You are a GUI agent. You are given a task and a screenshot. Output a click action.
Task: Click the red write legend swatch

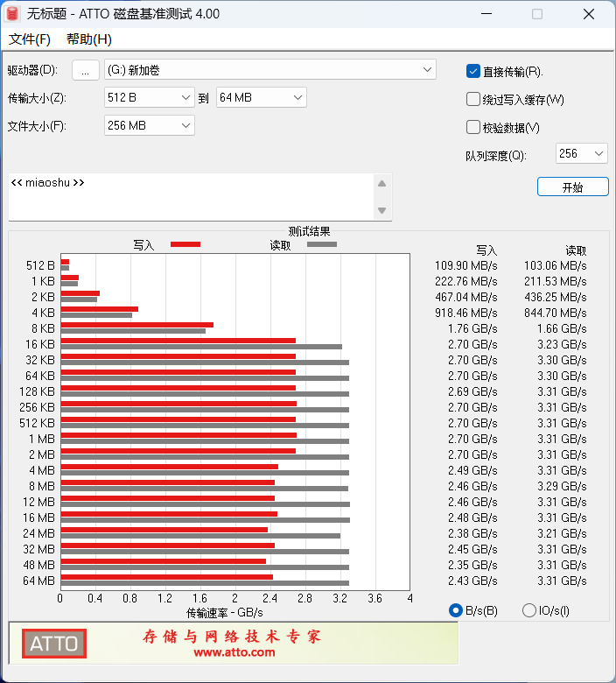coord(185,244)
